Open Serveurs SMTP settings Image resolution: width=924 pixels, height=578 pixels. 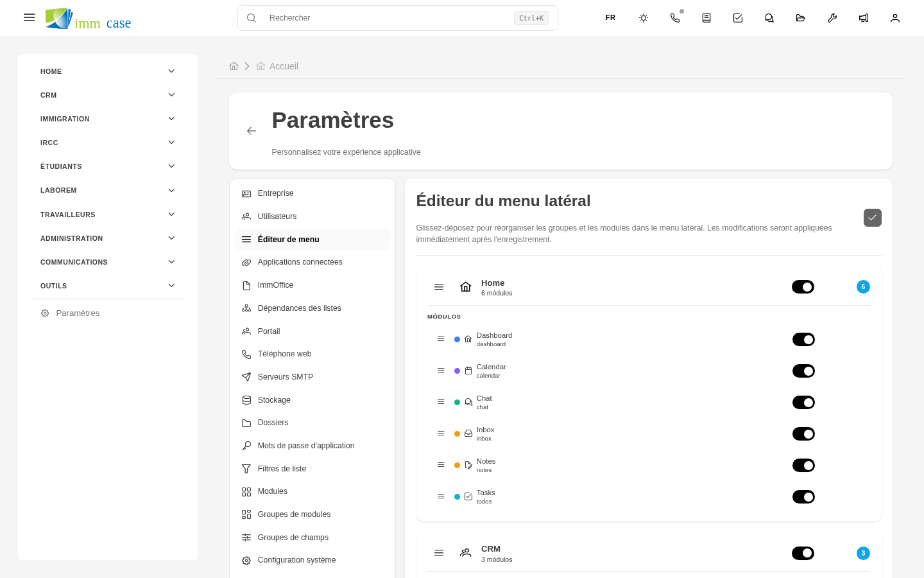point(312,377)
